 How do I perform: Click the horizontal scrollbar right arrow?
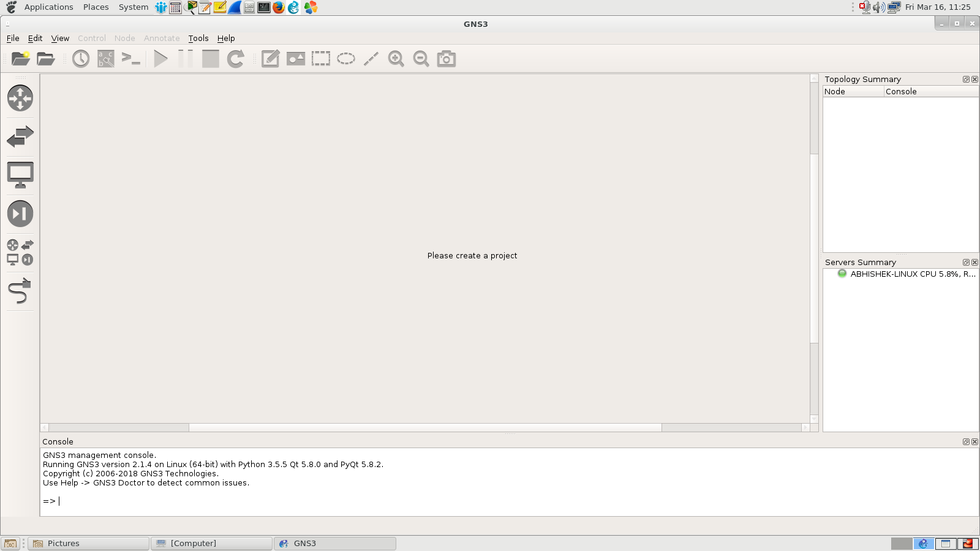pos(805,427)
